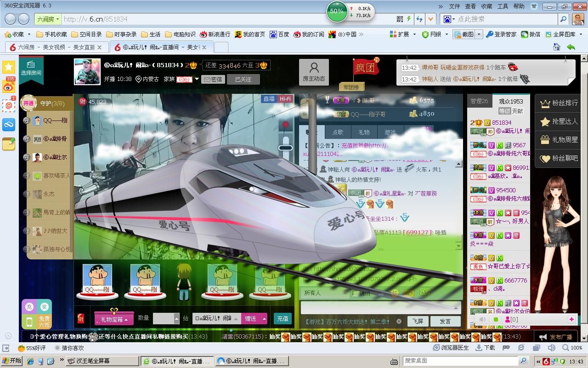This screenshot has width=588, height=368.
Task: Click the 发言 send message button
Action: (445, 322)
